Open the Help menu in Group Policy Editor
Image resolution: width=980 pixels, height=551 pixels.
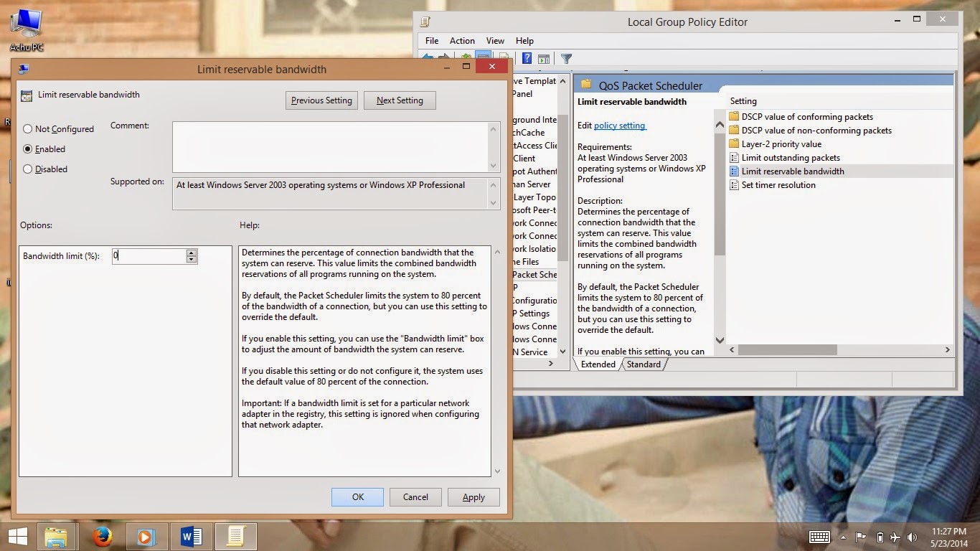[524, 41]
